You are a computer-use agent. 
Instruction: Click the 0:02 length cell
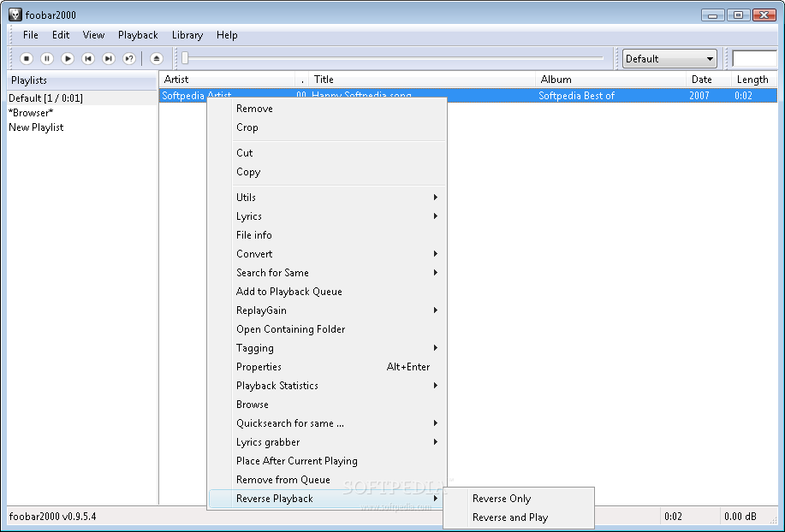[743, 96]
